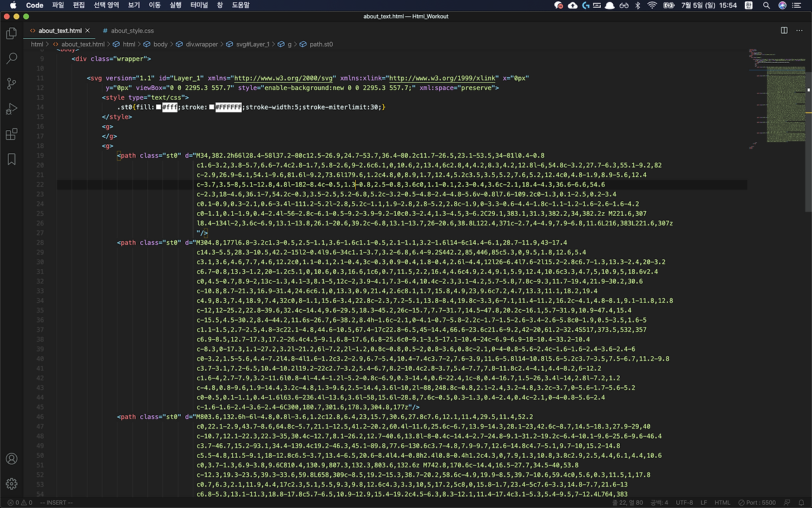The width and height of the screenshot is (812, 508).
Task: Open the Bookmarks view in the activity bar
Action: (11, 159)
